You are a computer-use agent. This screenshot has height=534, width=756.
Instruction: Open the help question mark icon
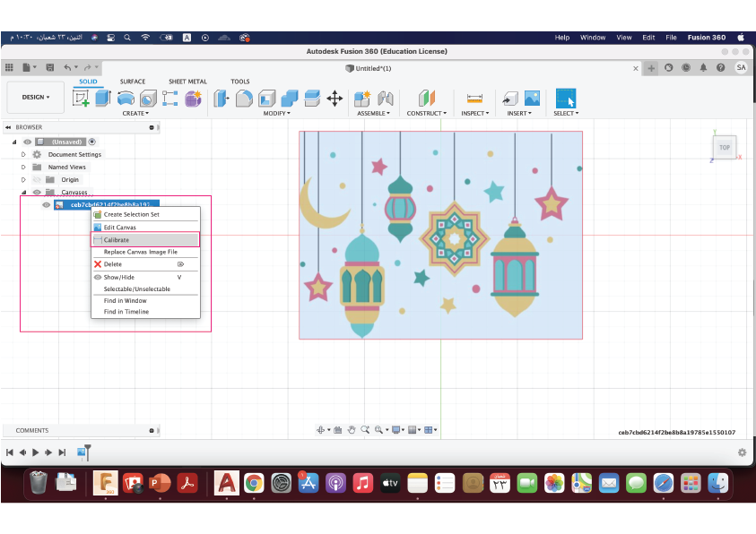[720, 68]
